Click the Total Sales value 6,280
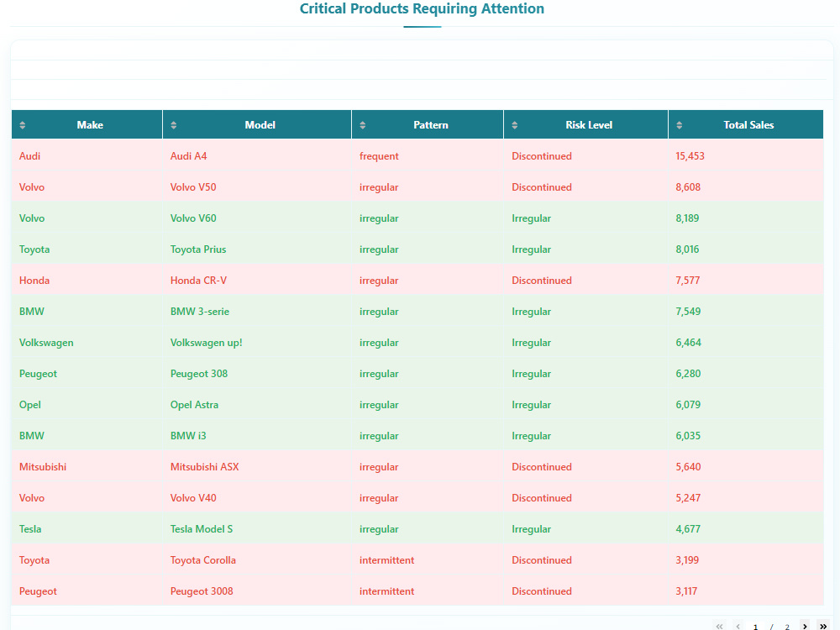 (x=688, y=374)
